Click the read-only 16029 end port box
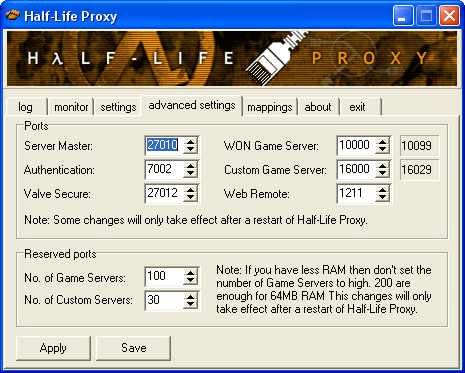 [420, 170]
